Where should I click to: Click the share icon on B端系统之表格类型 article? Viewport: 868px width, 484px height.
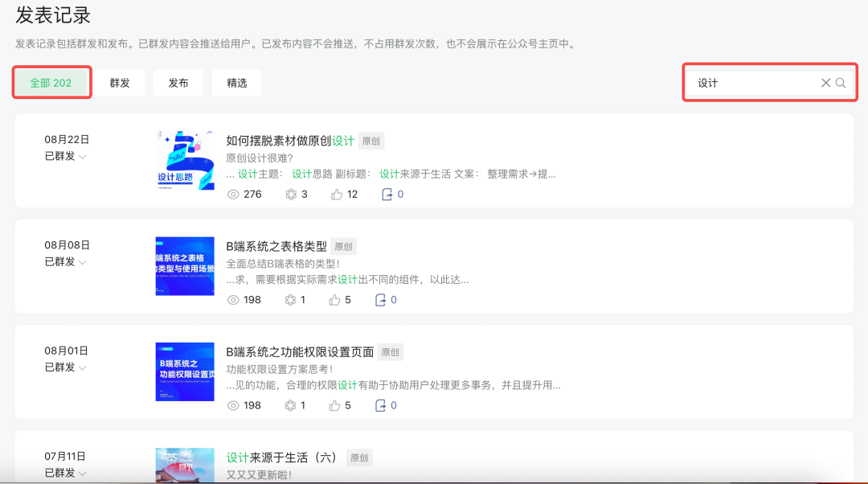381,300
